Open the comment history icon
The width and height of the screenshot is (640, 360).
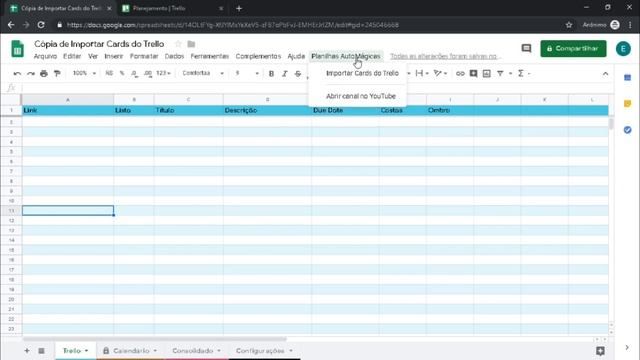coord(527,49)
